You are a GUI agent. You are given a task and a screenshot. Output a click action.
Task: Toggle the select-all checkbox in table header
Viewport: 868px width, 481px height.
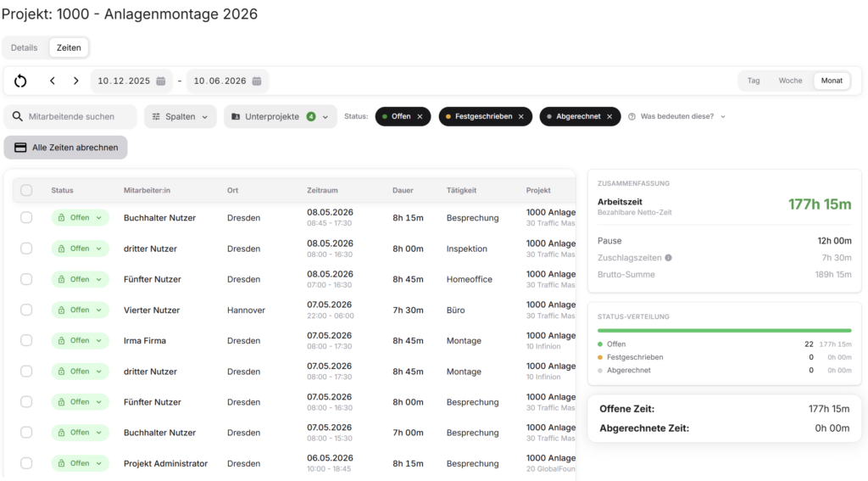tap(26, 190)
